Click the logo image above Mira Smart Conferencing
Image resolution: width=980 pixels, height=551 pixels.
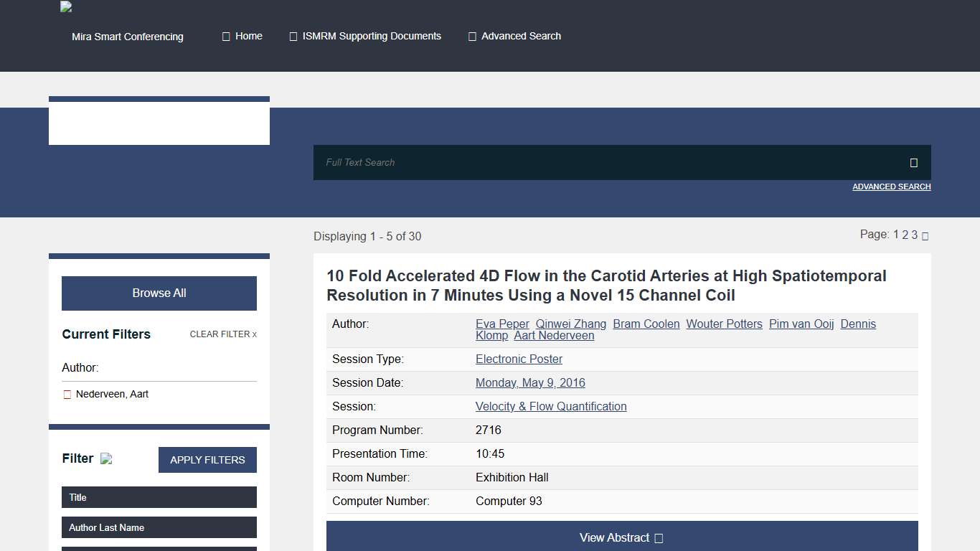point(66,7)
